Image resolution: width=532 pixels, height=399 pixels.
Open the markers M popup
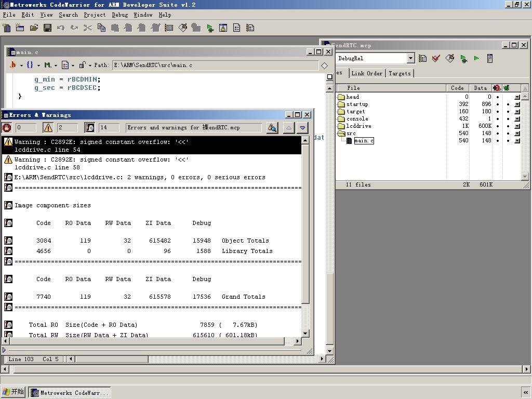(x=50, y=65)
